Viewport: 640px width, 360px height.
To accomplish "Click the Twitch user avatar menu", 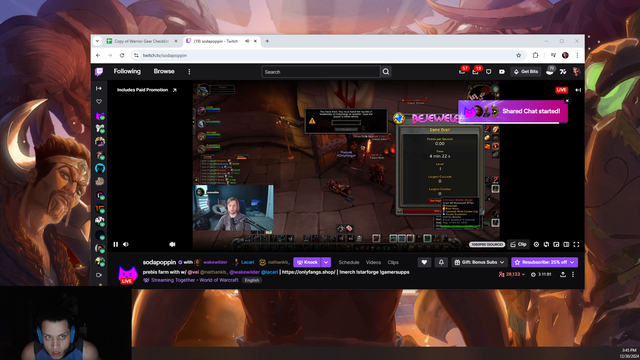I will tap(576, 71).
